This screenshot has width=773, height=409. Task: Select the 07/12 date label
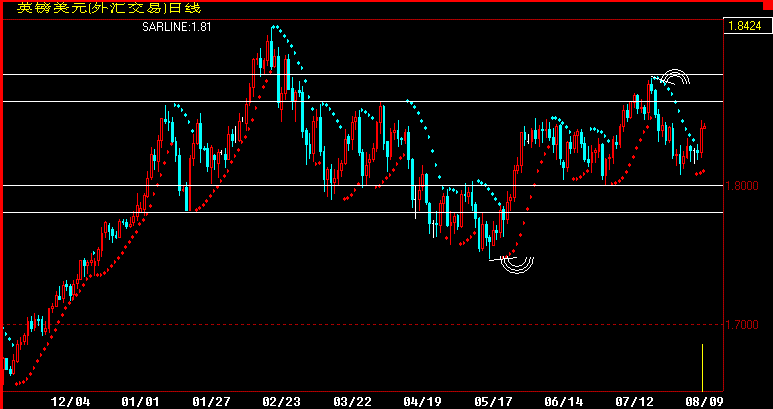[634, 402]
